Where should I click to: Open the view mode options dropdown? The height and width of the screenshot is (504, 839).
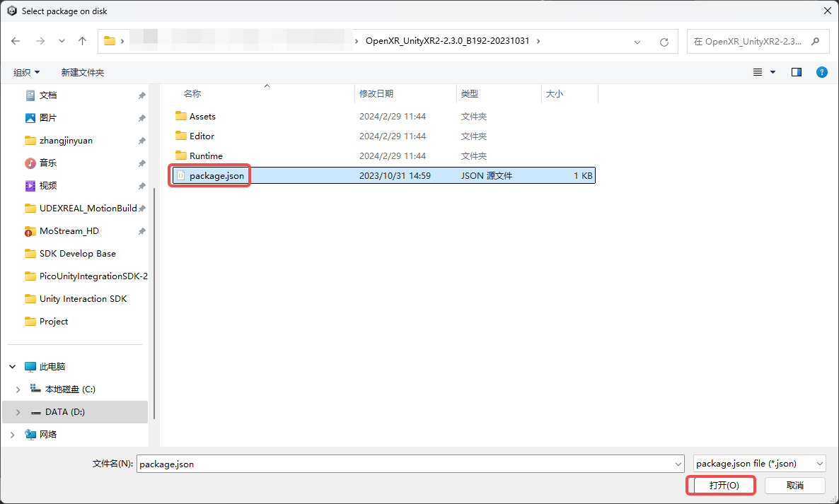pyautogui.click(x=773, y=72)
